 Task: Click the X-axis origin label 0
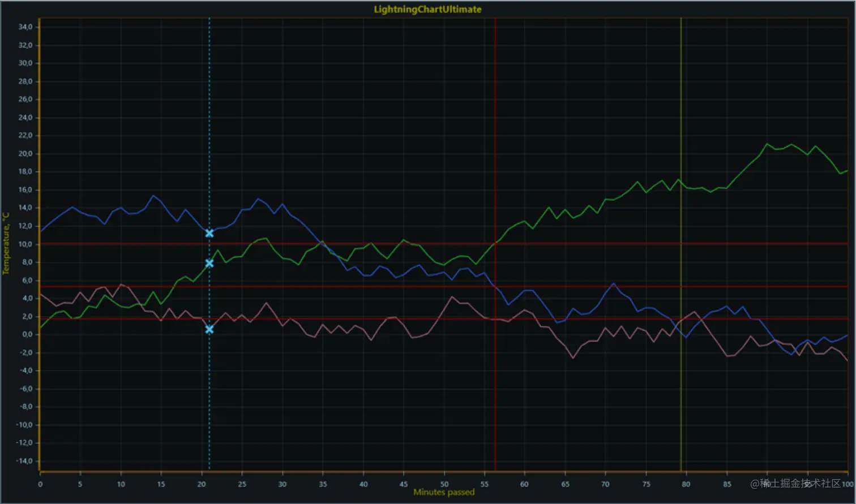pyautogui.click(x=40, y=484)
